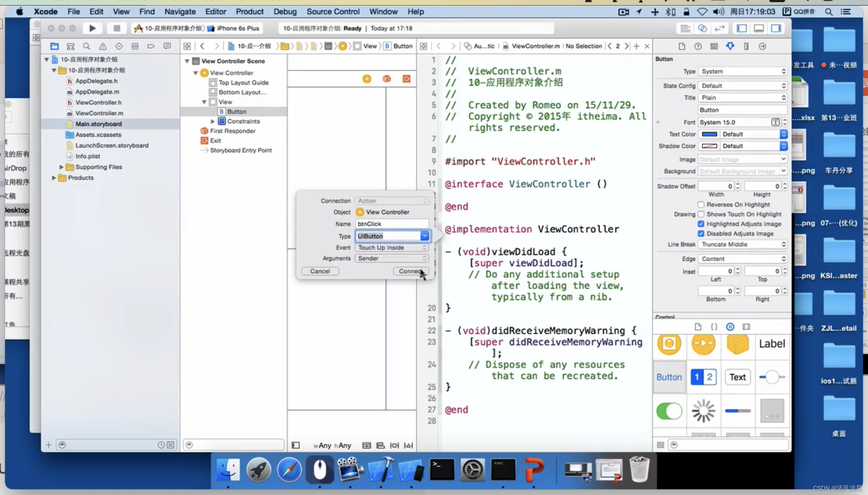Click the Cancel button in dialog
Screen dimensions: 868x495
[320, 271]
